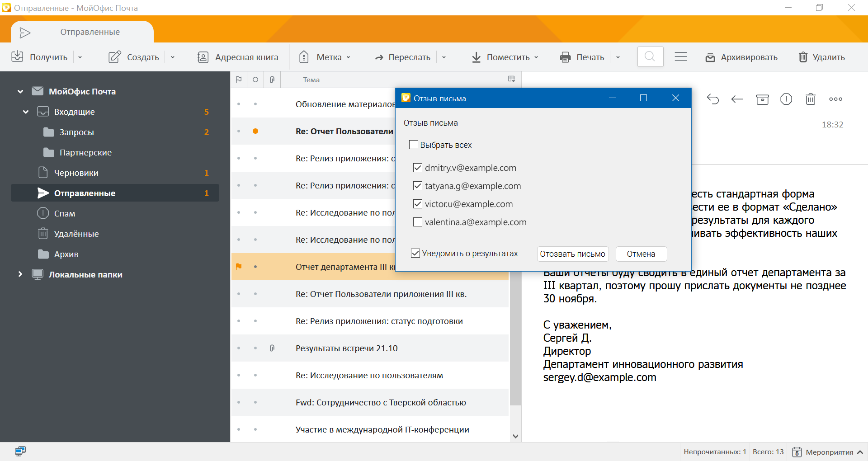The height and width of the screenshot is (461, 868).
Task: Click the read-status column header circle
Action: [x=255, y=80]
